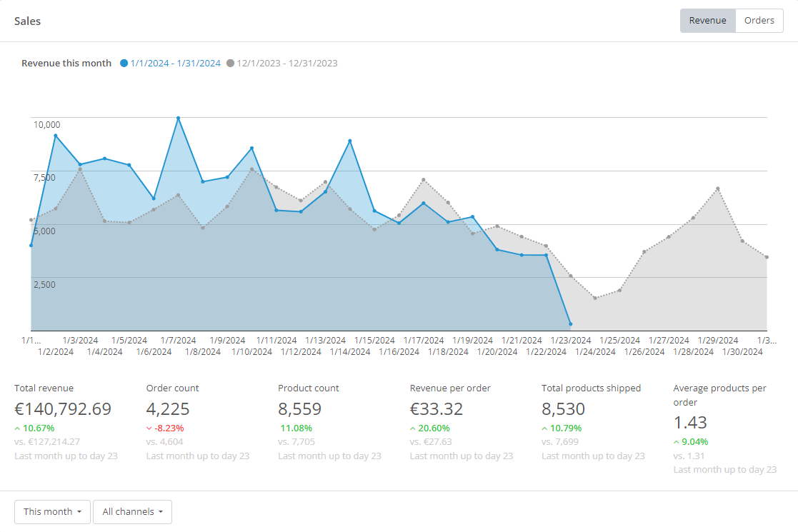This screenshot has width=798, height=532.
Task: Click the blue data point on 1/14/2024
Action: pyautogui.click(x=350, y=141)
